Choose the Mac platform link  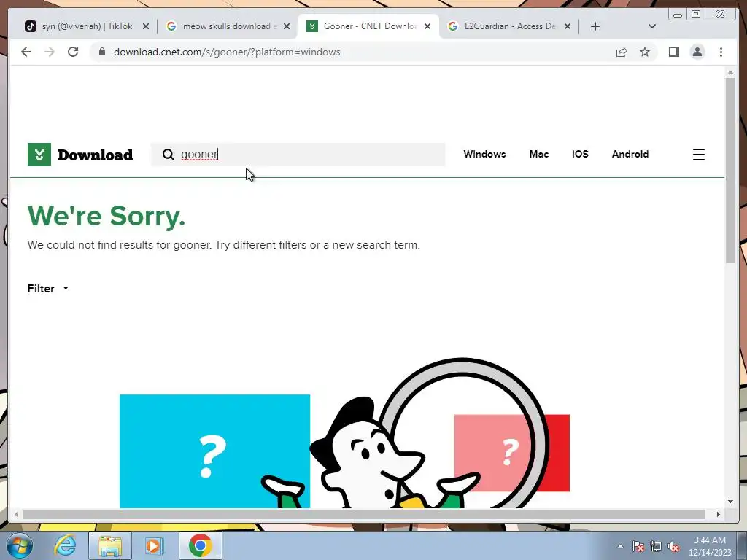pyautogui.click(x=539, y=154)
